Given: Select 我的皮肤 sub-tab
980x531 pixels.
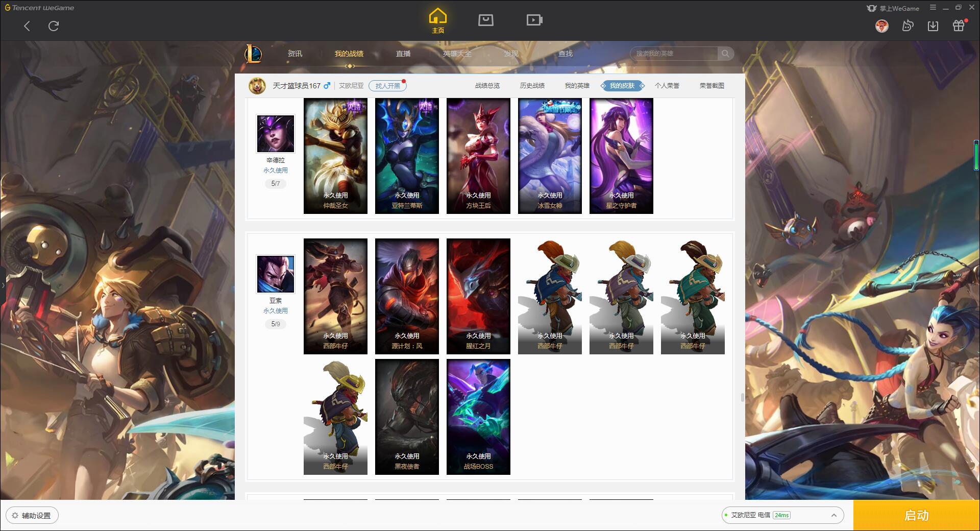Looking at the screenshot, I should pos(622,86).
